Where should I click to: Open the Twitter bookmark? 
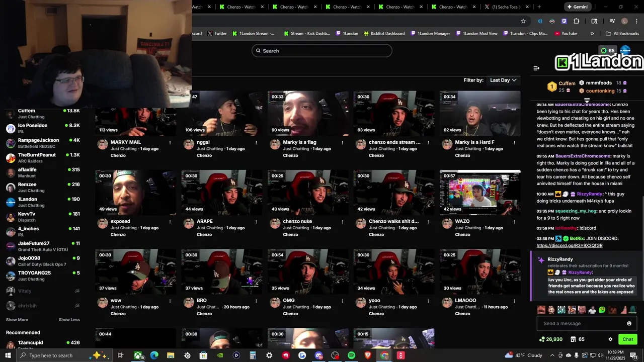pyautogui.click(x=217, y=34)
